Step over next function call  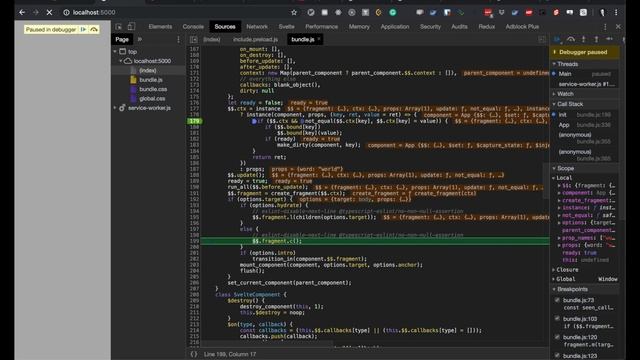[x=571, y=39]
